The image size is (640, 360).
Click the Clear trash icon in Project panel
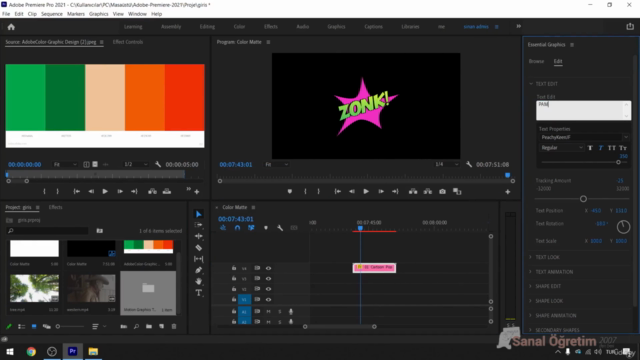pos(174,327)
